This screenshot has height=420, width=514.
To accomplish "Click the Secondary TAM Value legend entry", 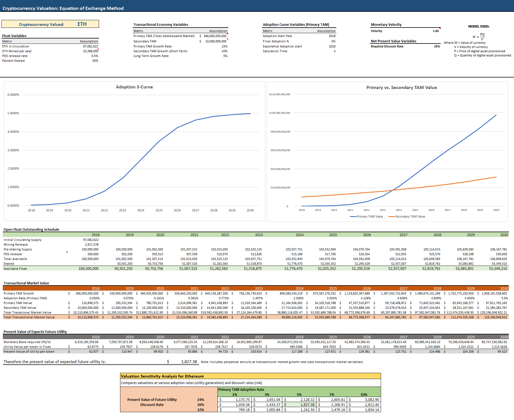I will (x=407, y=216).
